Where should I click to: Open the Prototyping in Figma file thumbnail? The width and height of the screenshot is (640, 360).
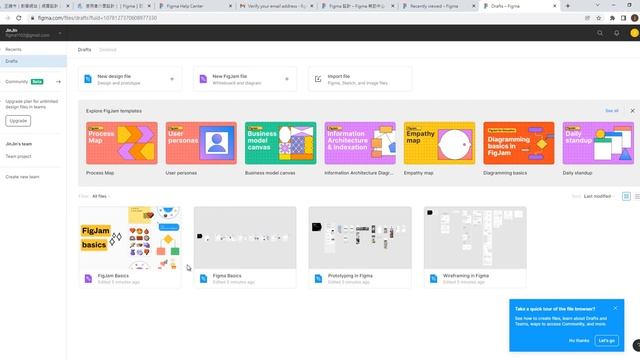click(360, 238)
